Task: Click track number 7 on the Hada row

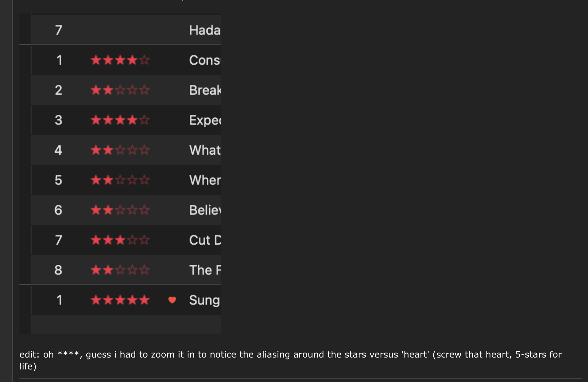Action: [59, 30]
